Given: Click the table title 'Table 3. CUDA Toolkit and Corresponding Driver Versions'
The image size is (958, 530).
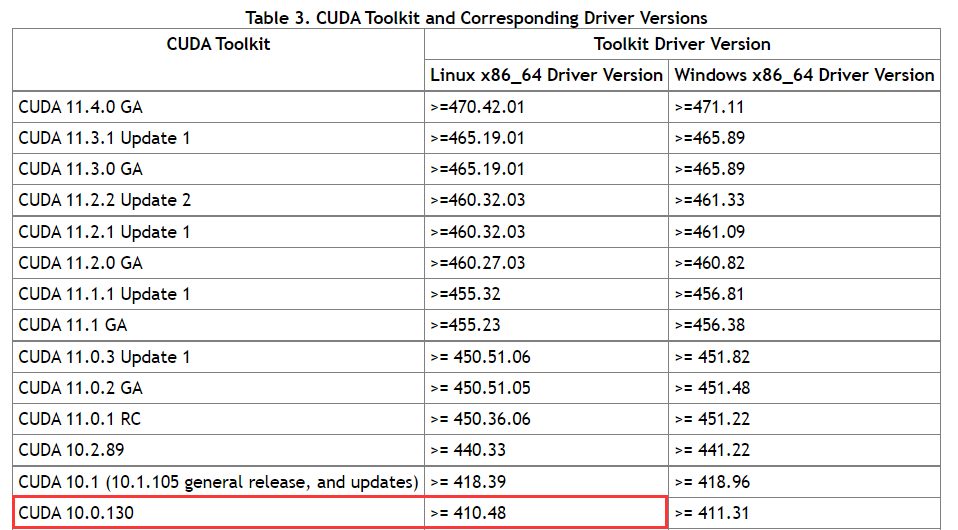Looking at the screenshot, I should 477,18.
